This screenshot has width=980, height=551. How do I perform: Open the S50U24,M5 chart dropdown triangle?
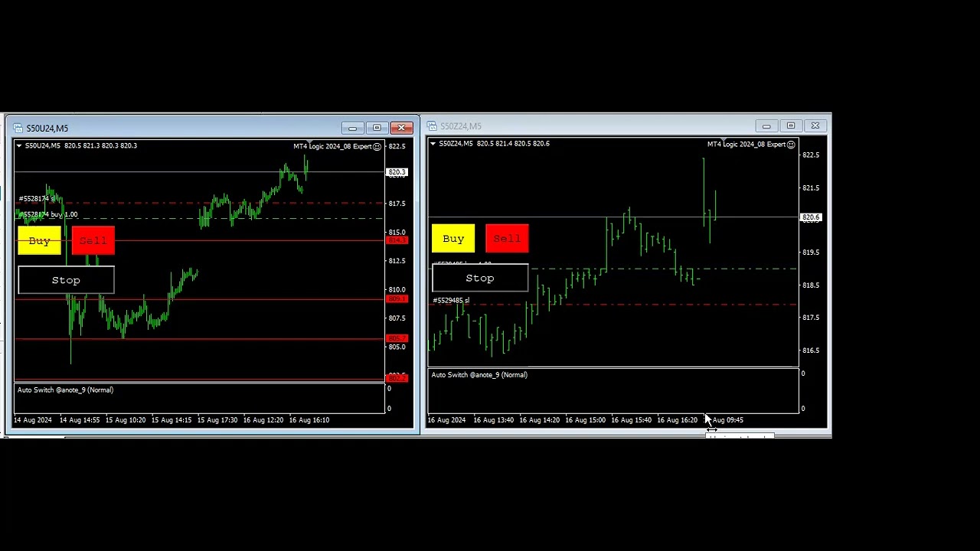19,145
